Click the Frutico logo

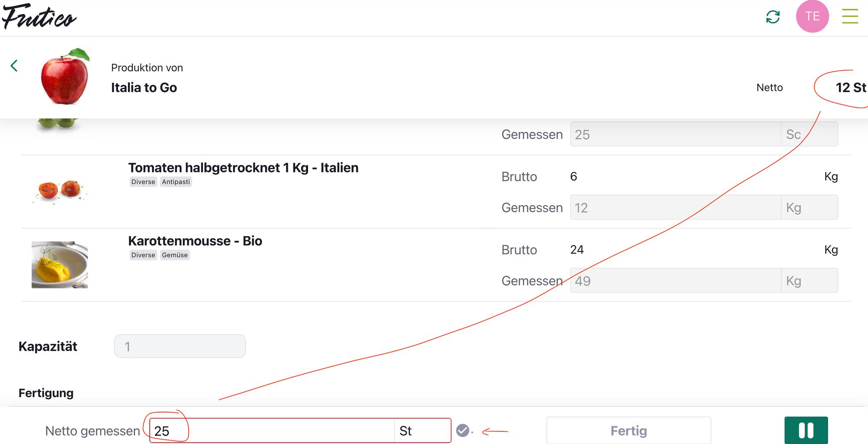[39, 17]
